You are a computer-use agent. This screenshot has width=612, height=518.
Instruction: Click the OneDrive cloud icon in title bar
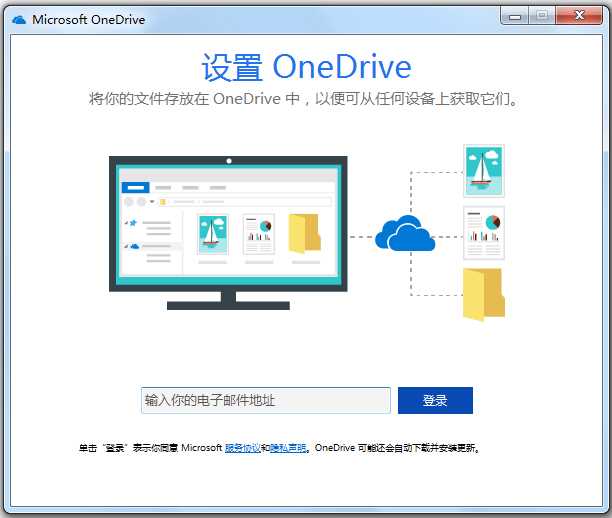click(19, 20)
